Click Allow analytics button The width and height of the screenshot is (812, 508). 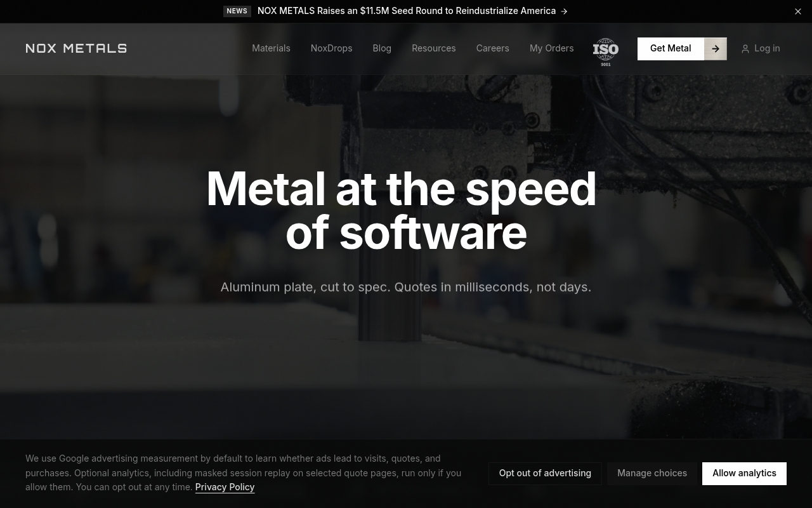(x=744, y=473)
